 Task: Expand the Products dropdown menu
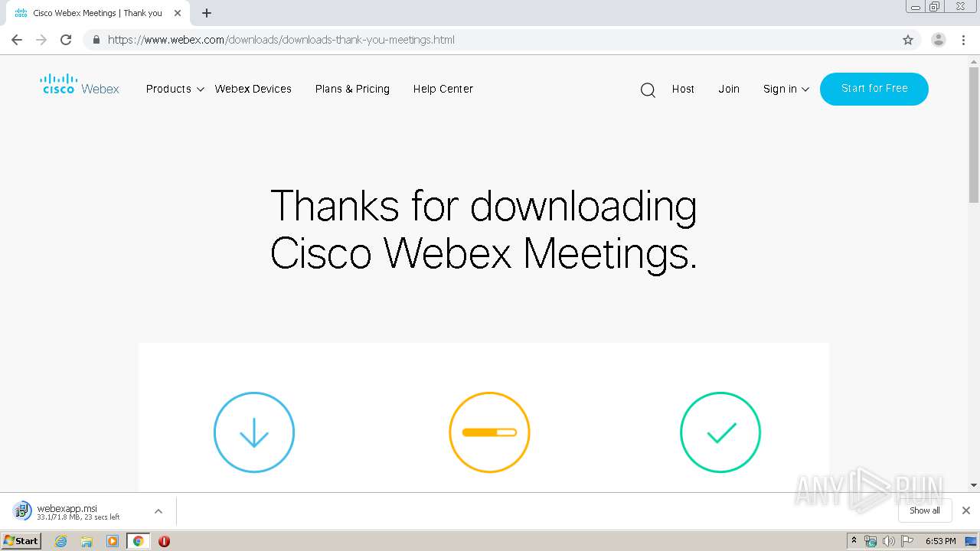175,89
